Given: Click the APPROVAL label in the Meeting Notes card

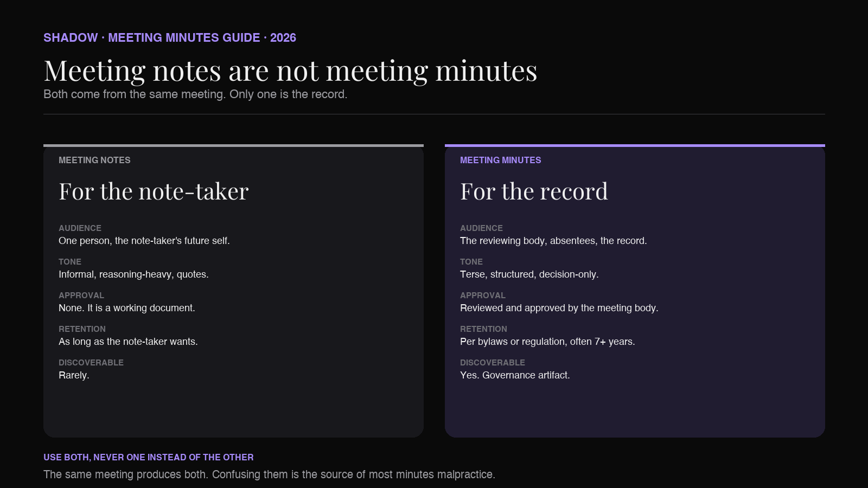Looking at the screenshot, I should pyautogui.click(x=81, y=296).
